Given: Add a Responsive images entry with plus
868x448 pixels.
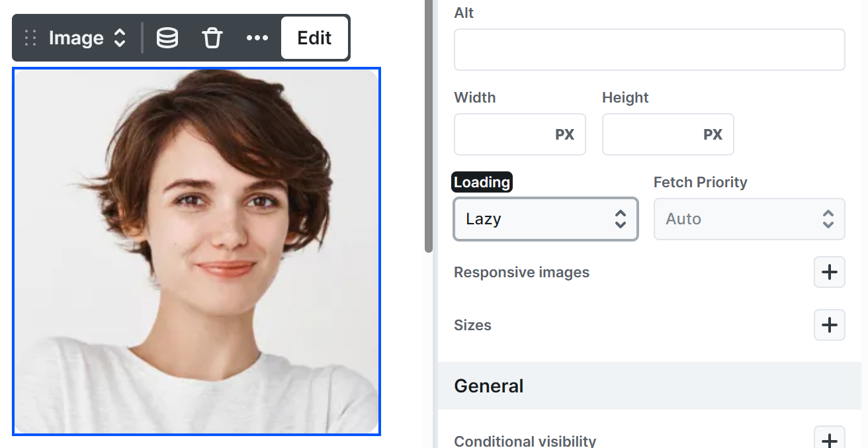Looking at the screenshot, I should click(x=829, y=272).
